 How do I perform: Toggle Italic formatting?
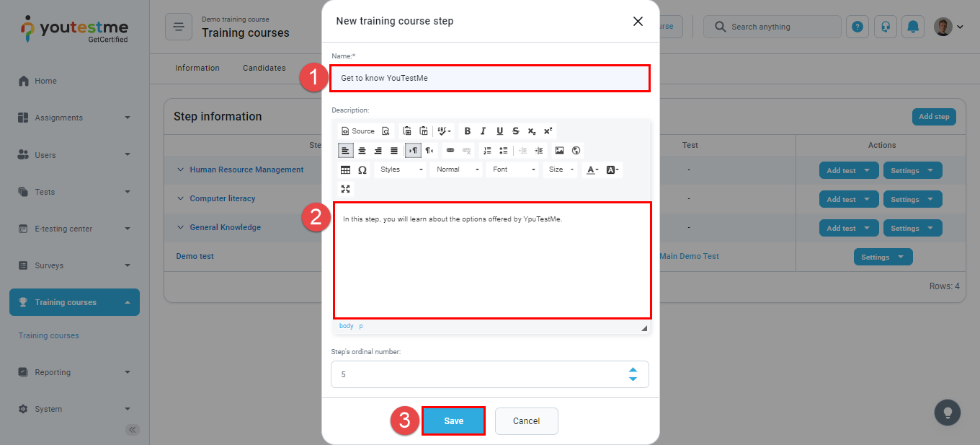coord(483,131)
